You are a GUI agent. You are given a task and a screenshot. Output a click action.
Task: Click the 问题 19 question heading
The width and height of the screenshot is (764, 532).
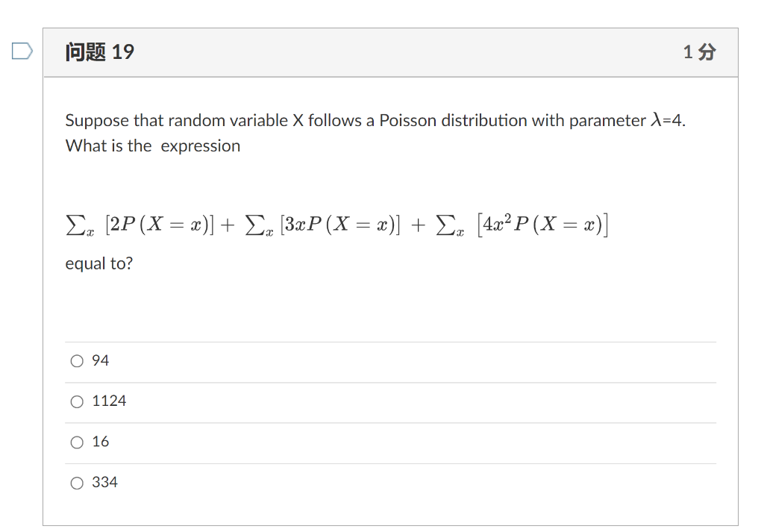pos(100,51)
